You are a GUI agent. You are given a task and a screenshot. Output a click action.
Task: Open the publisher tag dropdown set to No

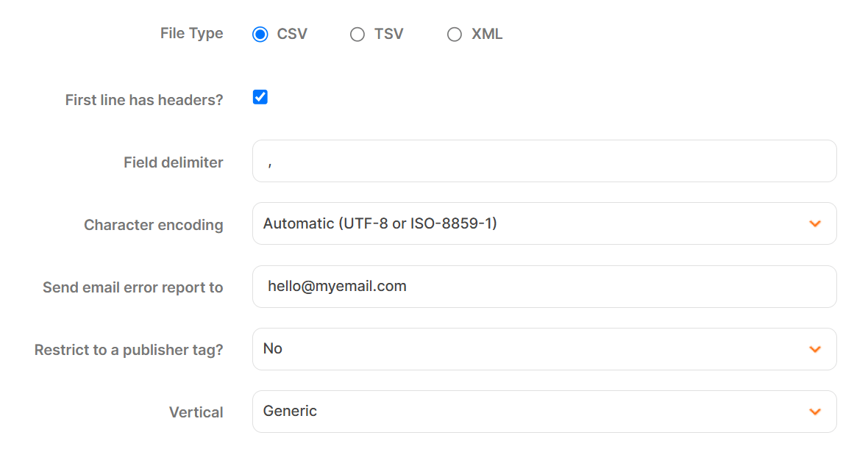coord(530,349)
